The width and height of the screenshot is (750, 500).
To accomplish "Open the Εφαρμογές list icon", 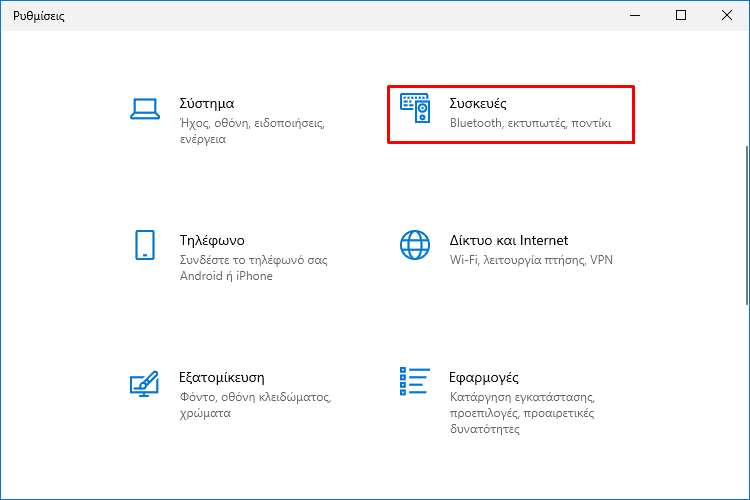I will pos(415,381).
